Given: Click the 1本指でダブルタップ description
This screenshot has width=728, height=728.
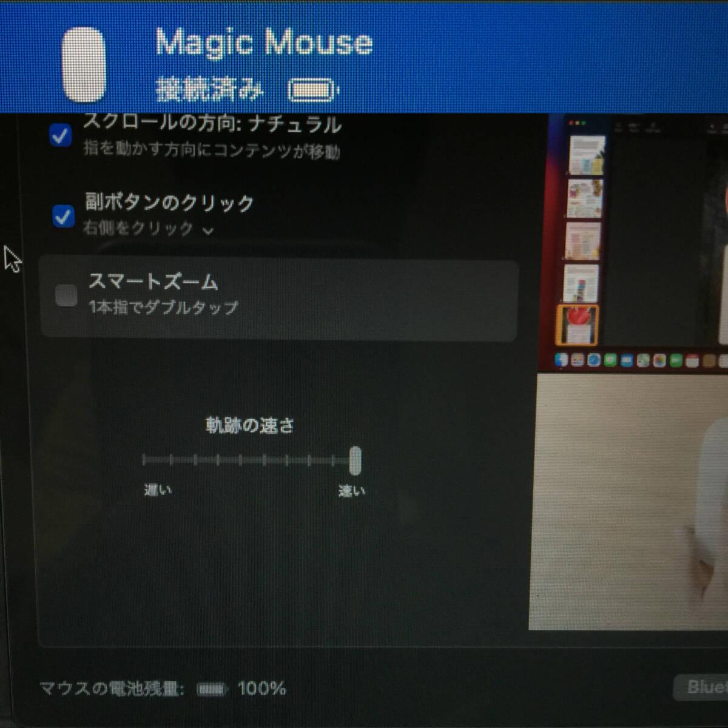Looking at the screenshot, I should pyautogui.click(x=164, y=307).
